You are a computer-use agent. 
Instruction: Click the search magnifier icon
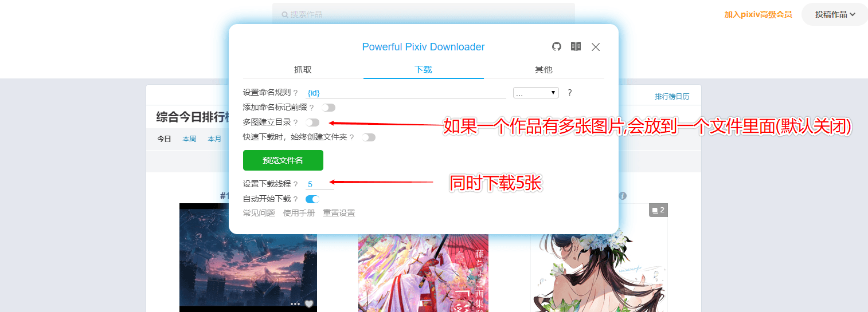tap(284, 14)
